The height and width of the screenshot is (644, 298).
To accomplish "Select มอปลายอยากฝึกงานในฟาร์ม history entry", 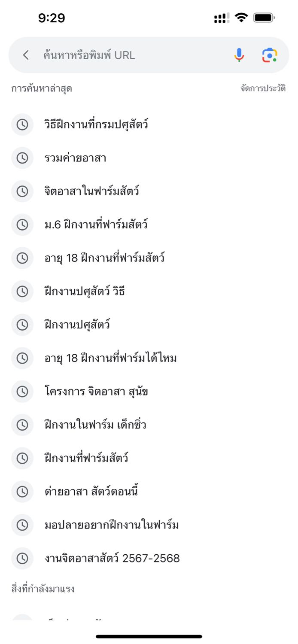I will pyautogui.click(x=149, y=525).
